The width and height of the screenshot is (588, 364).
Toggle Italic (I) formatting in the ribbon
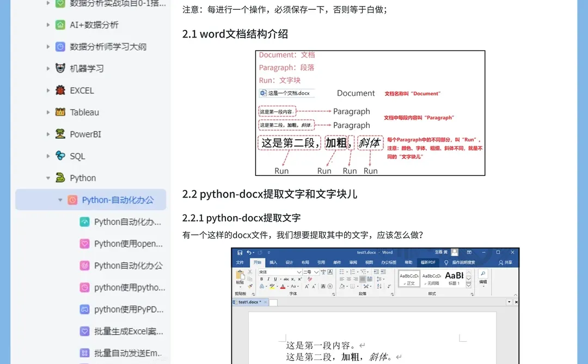(x=268, y=279)
